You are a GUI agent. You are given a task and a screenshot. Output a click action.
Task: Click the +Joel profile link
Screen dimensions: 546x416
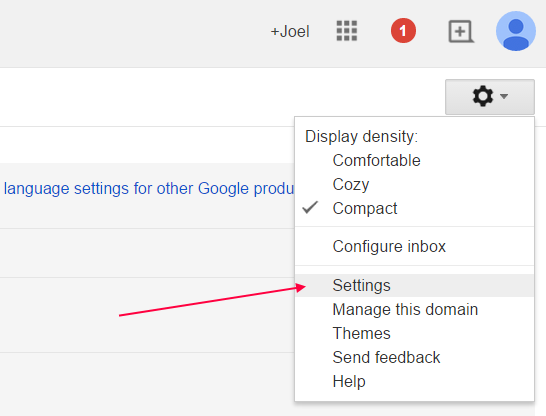click(290, 32)
